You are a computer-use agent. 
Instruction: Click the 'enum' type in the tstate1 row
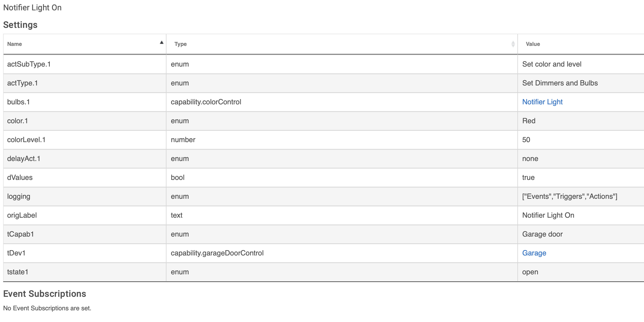(x=180, y=272)
